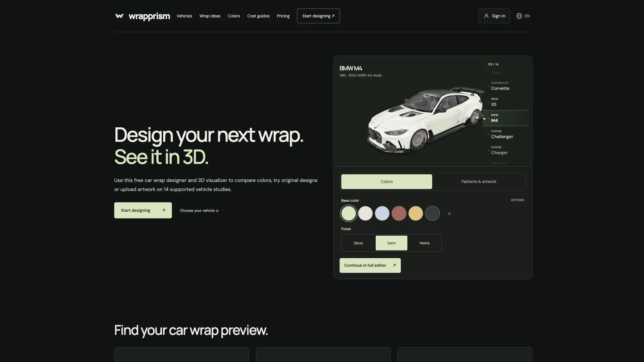Click the wrapprism logo icon
This screenshot has width=644, height=362.
(x=119, y=16)
